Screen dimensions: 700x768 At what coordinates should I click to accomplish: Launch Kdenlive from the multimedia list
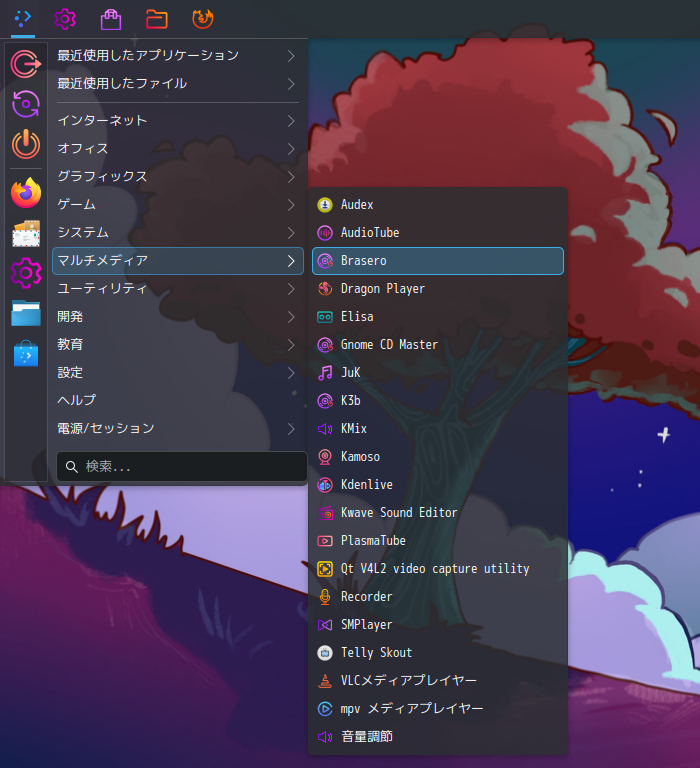point(438,485)
